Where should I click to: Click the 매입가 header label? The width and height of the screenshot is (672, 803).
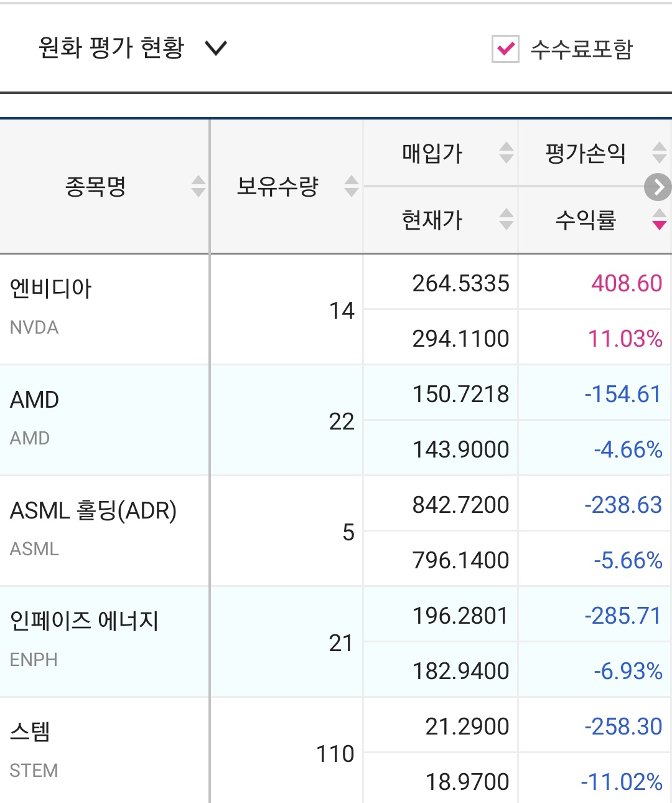pyautogui.click(x=432, y=153)
